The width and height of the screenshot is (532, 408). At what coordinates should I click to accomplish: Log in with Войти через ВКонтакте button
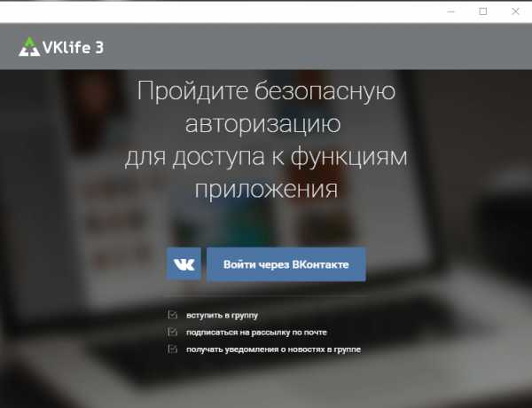click(286, 264)
